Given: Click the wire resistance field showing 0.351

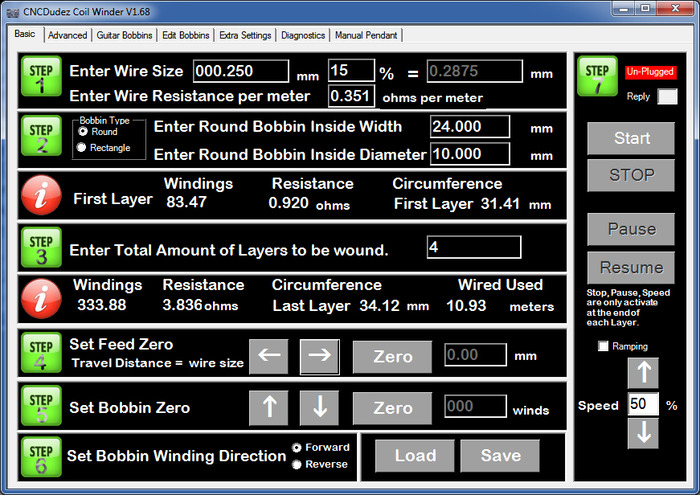Looking at the screenshot, I should click(351, 96).
